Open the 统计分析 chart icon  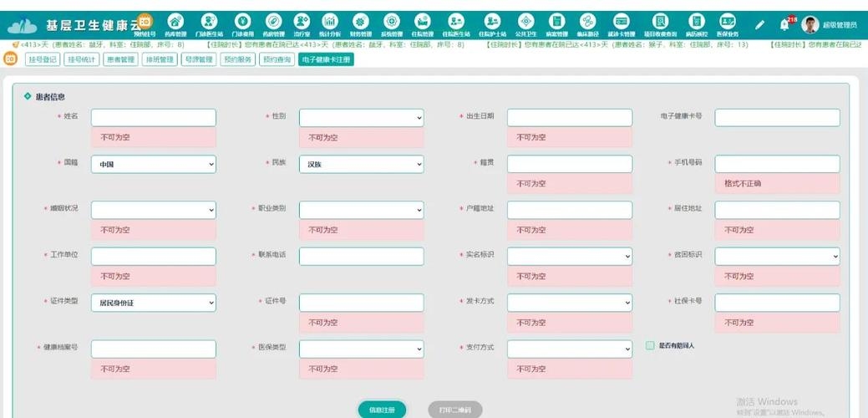(x=330, y=22)
